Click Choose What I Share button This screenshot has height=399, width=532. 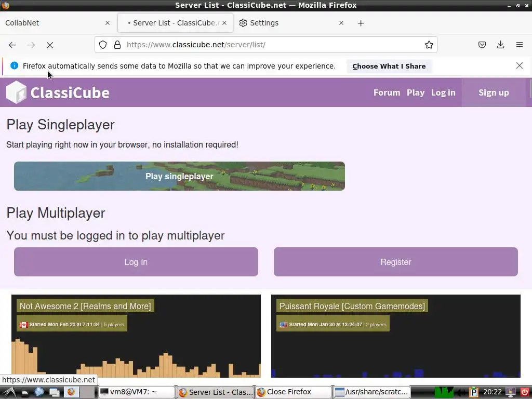(x=389, y=66)
